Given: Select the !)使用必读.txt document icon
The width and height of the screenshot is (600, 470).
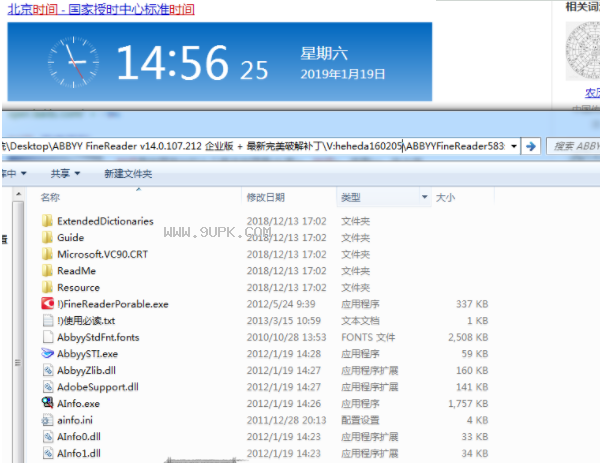Looking at the screenshot, I should 48,320.
